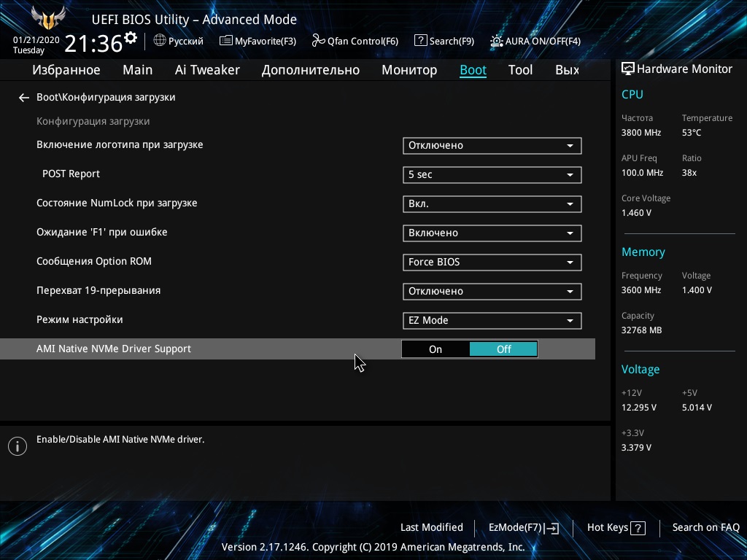Open the Выход tab

tap(568, 70)
